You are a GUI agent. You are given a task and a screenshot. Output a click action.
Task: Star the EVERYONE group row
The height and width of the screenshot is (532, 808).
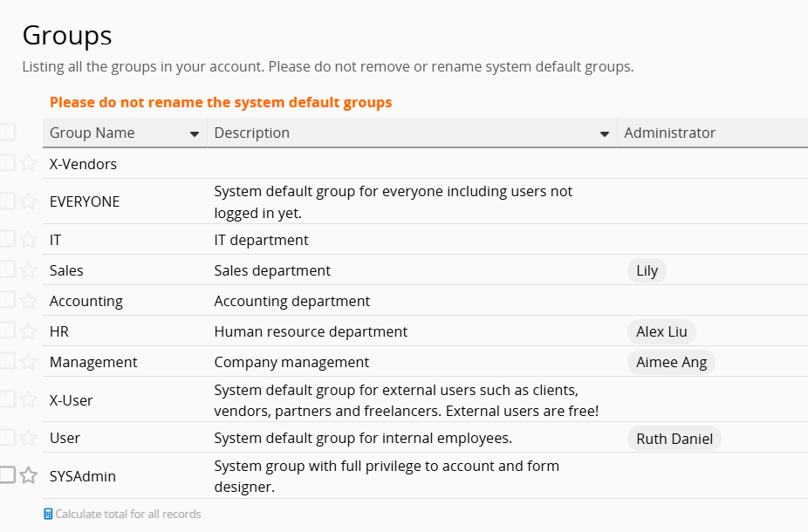click(28, 201)
